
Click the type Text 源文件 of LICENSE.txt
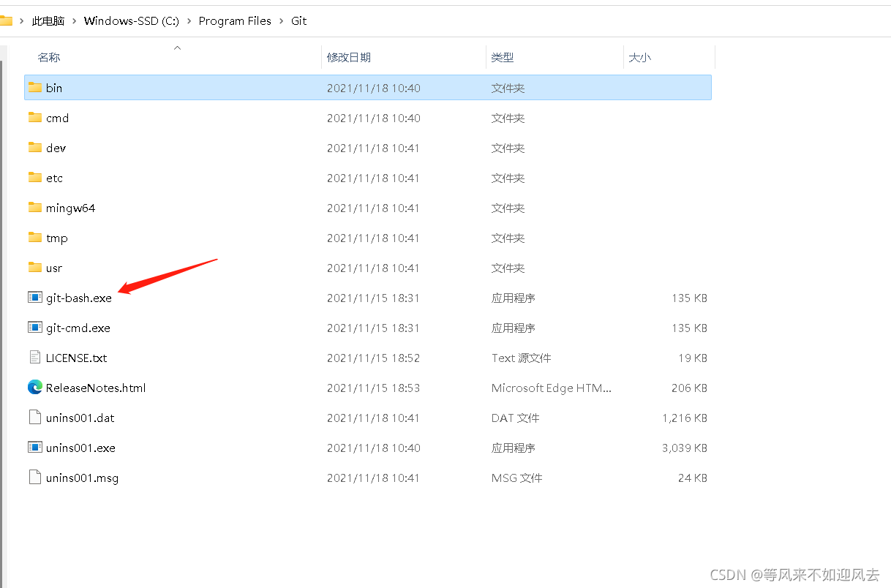[x=522, y=358]
